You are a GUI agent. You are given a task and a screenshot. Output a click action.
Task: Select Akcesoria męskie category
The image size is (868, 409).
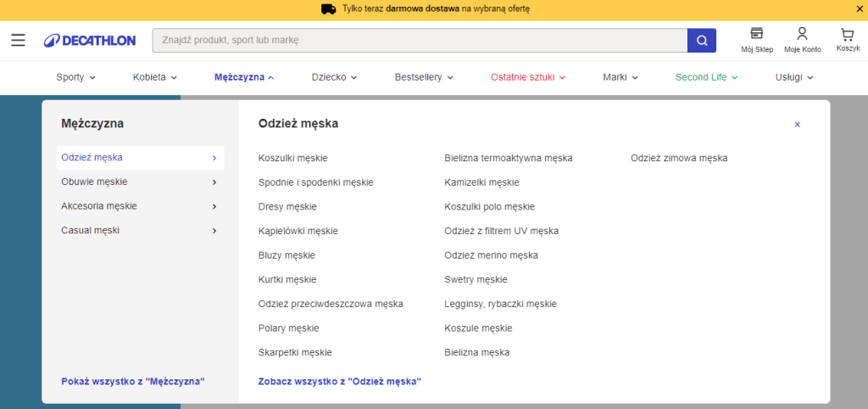141,206
